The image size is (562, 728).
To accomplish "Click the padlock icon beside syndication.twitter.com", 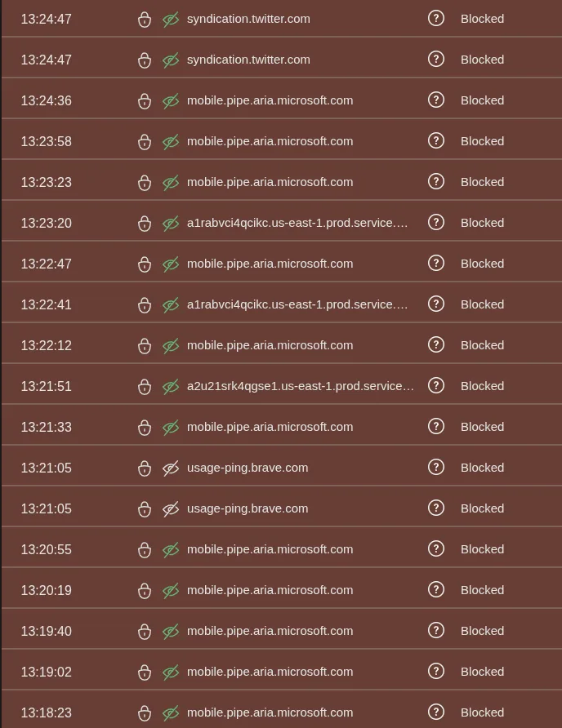I will [145, 19].
